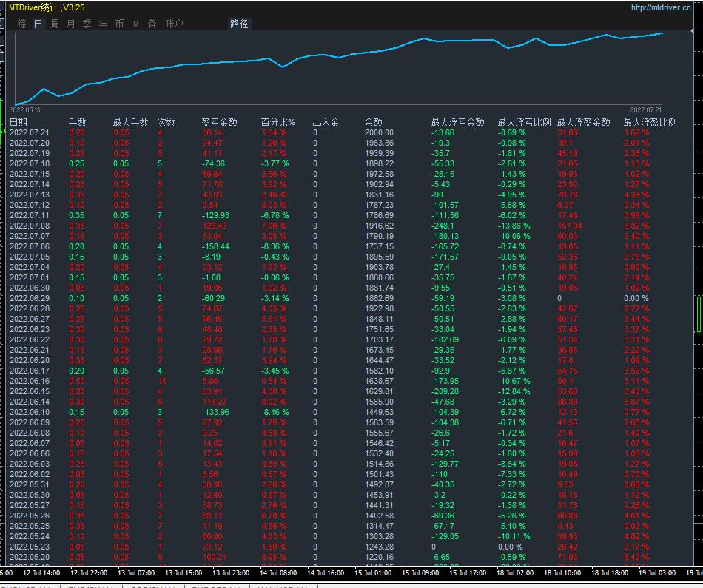This screenshot has width=703, height=588.
Task: Select the 季 quarterly tab
Action: [87, 24]
